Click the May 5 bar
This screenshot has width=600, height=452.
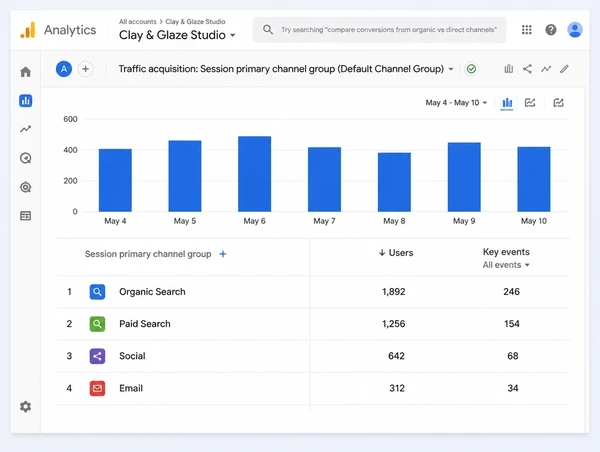pyautogui.click(x=185, y=176)
